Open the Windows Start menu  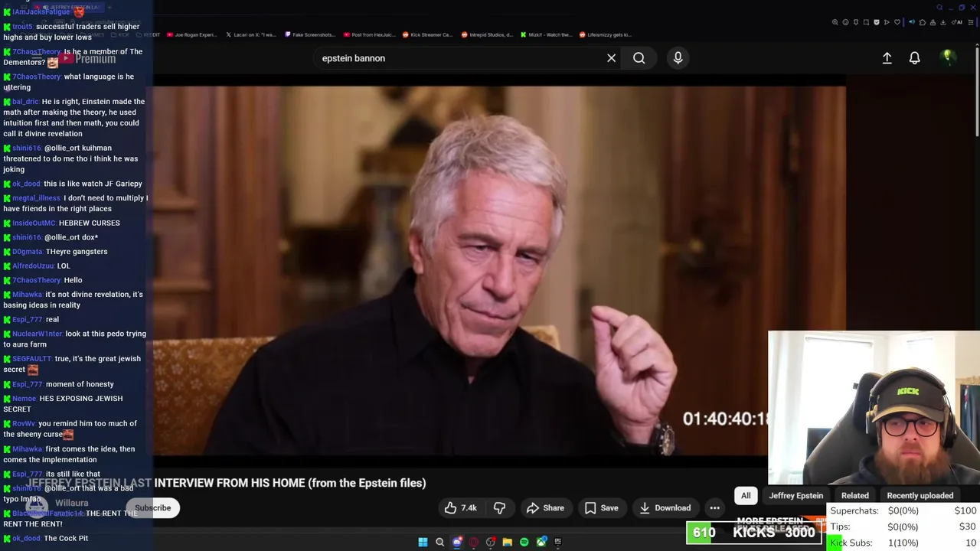(x=423, y=542)
